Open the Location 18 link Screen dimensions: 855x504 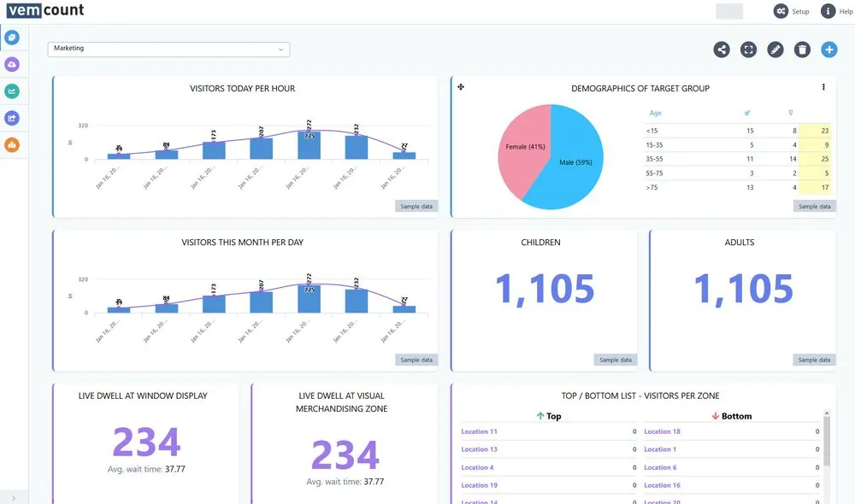coord(662,431)
